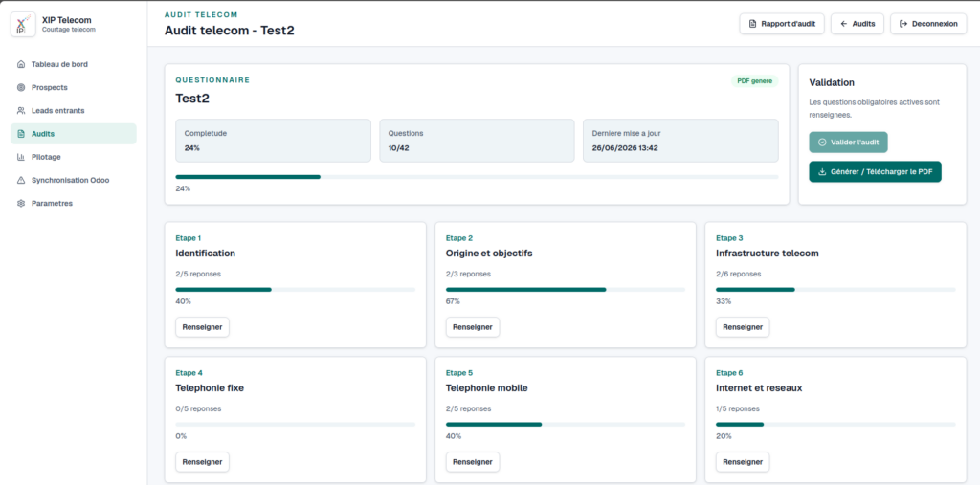The width and height of the screenshot is (980, 485).
Task: Click the Identification 40% progress bar
Action: (x=295, y=290)
